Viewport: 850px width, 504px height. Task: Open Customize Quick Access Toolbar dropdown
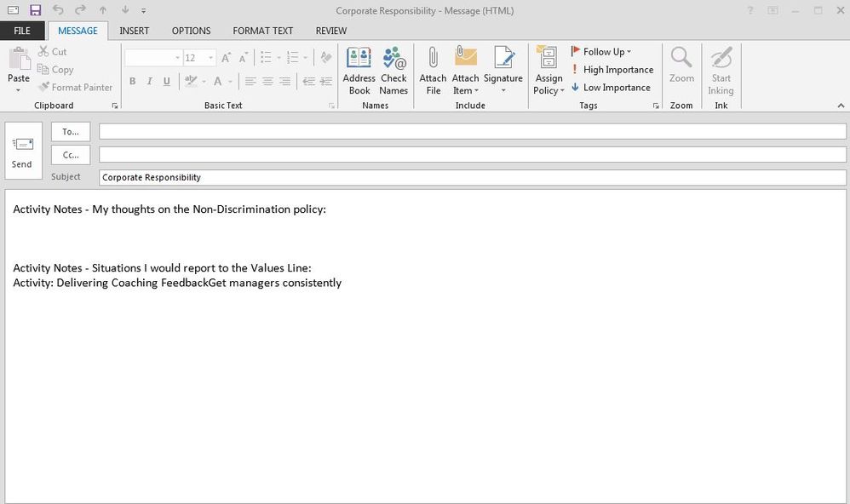coord(144,11)
